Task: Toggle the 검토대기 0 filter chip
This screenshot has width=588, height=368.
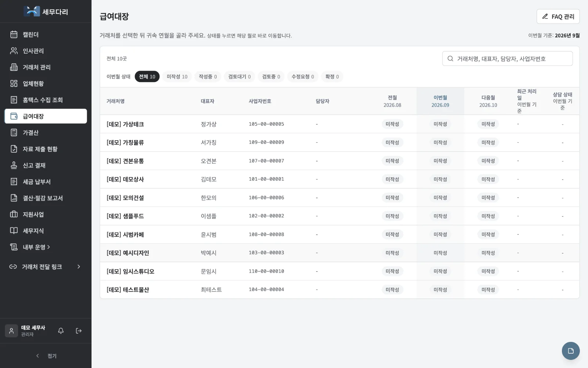Action: tap(240, 77)
